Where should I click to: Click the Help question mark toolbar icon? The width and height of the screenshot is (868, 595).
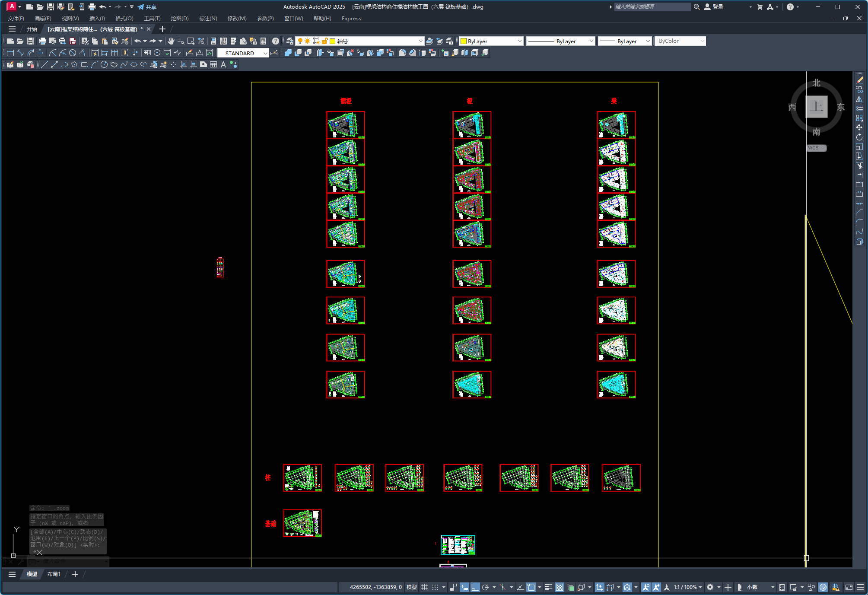(x=276, y=41)
